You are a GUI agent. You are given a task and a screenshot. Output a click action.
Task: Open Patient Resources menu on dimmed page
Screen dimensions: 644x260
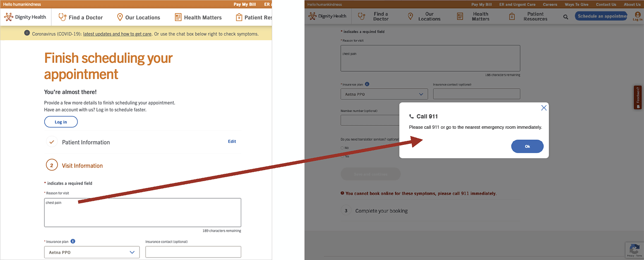coord(535,16)
